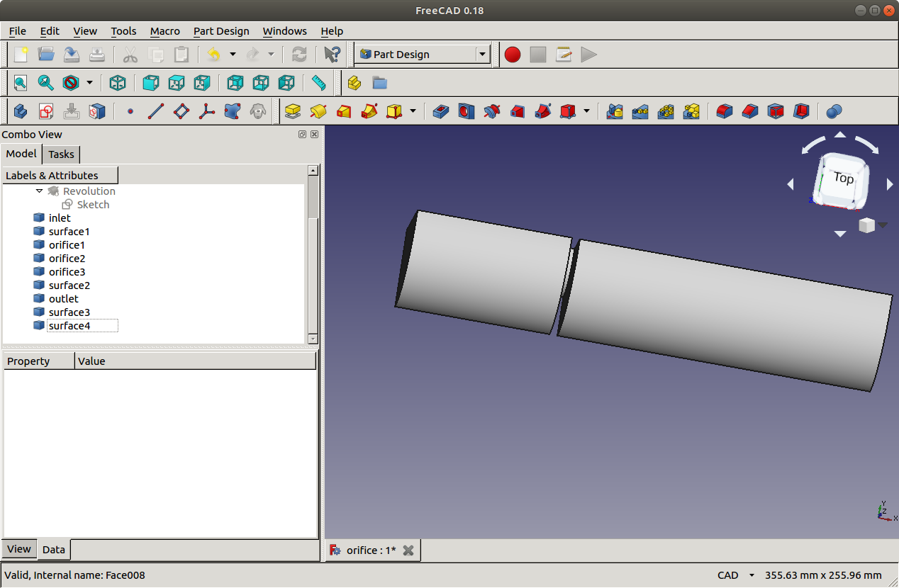Click the Fit all view magnifier icon
Screen dimensions: 899x588
[x=21, y=83]
